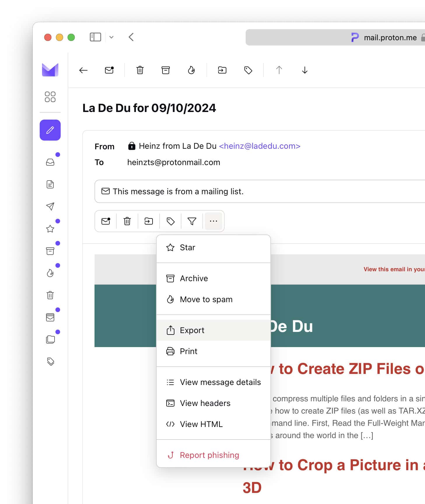Open Move to folder in top toolbar
This screenshot has height=504, width=425.
pos(222,70)
